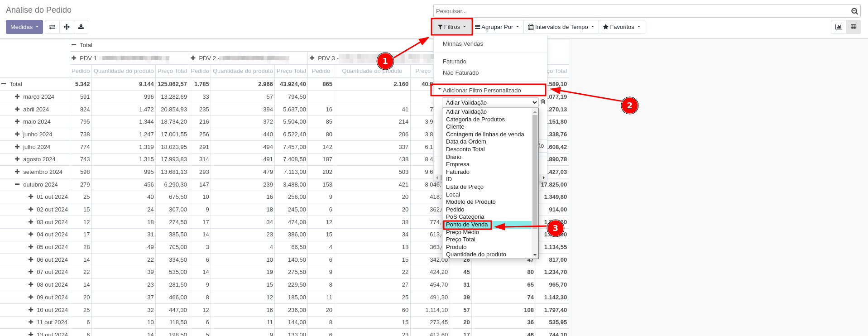Expand the agosto 2024 row
The width and height of the screenshot is (868, 336).
(17, 159)
